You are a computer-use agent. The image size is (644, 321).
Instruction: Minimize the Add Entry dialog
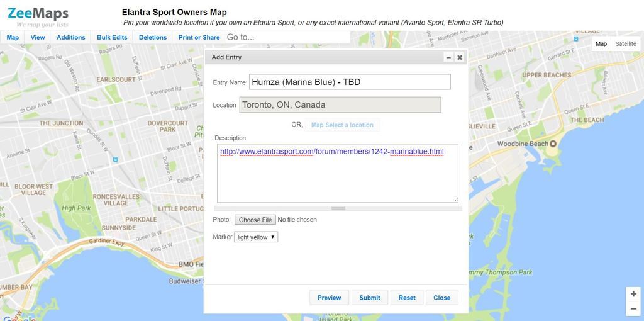tap(449, 57)
